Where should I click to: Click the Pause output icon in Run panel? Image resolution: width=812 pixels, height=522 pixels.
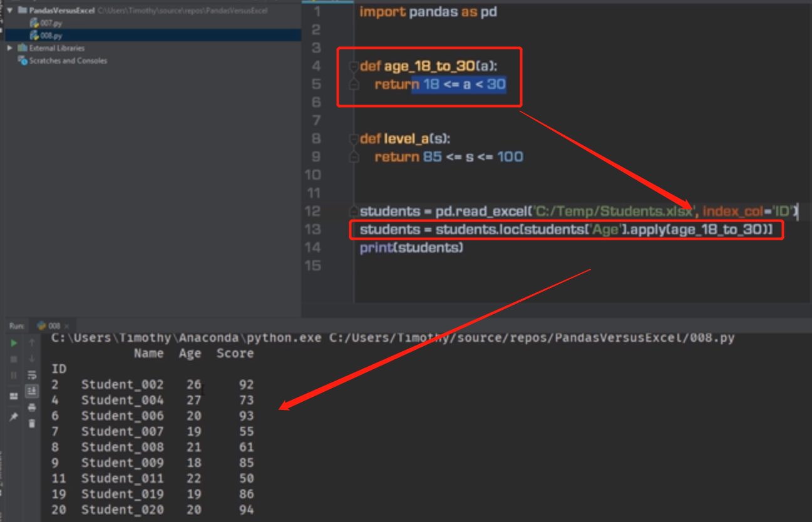pos(14,376)
